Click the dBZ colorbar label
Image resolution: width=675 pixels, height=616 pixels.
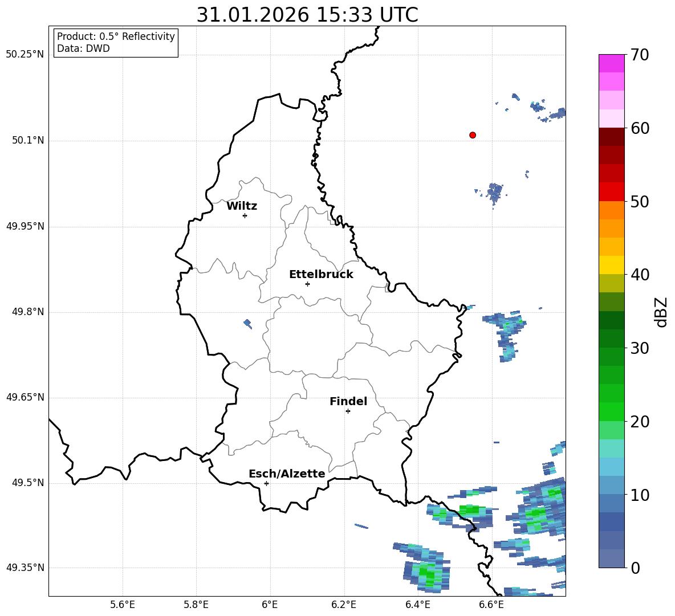coord(662,312)
